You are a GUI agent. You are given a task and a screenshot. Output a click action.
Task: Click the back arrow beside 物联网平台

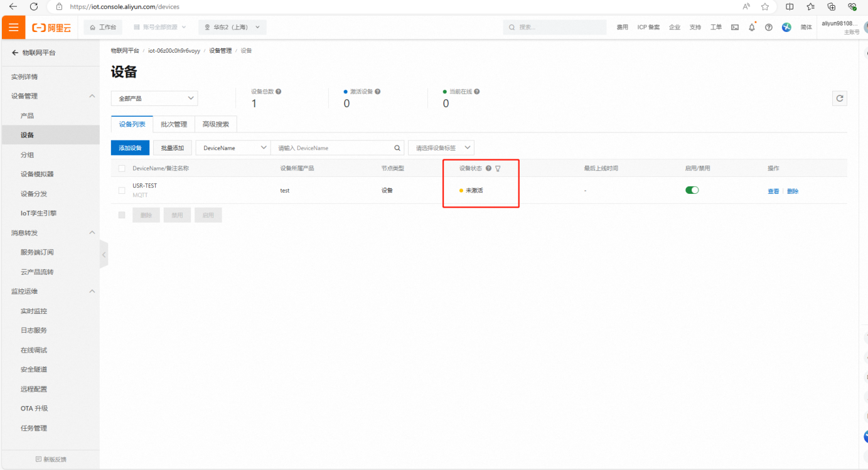click(15, 53)
